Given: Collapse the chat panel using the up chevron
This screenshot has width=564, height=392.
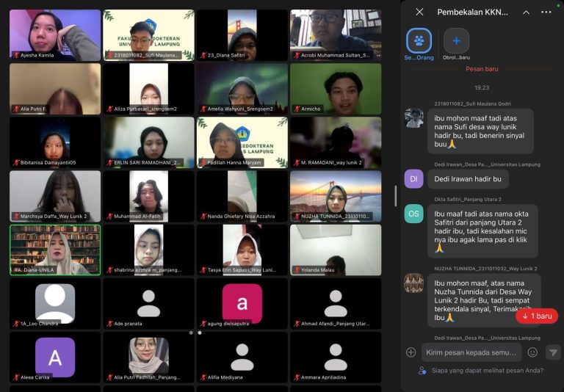Looking at the screenshot, I should click(526, 12).
